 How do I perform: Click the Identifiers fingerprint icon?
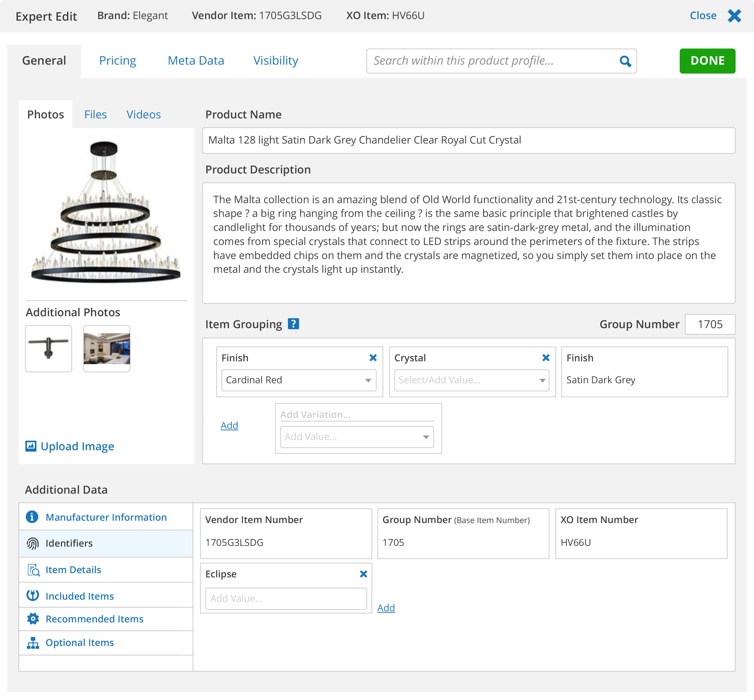pos(33,543)
